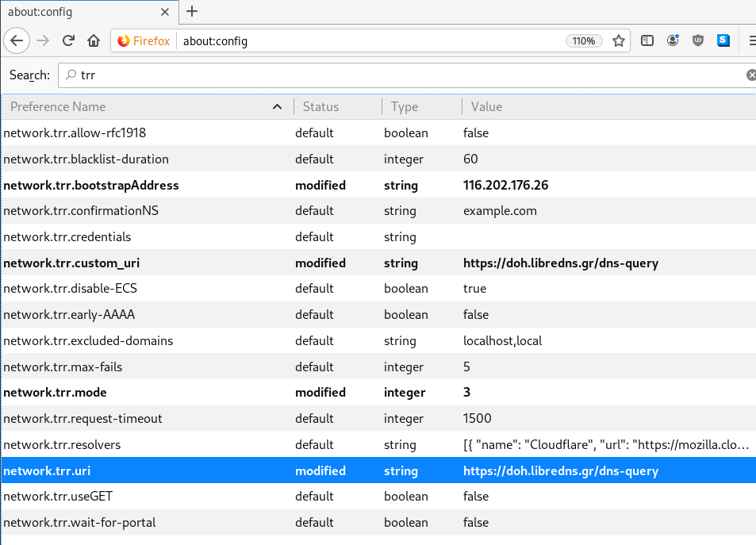This screenshot has height=545, width=756.
Task: Toggle sort order on Preference Name column
Action: 277,106
